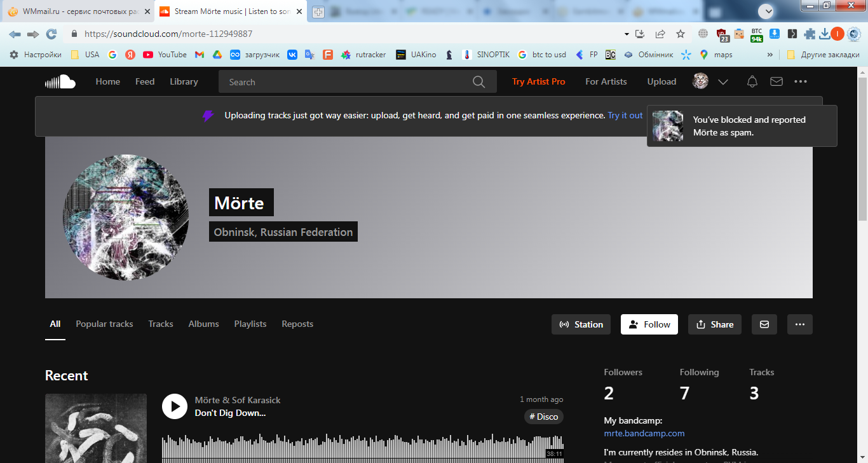Send a message to Mörte via envelope button
The width and height of the screenshot is (868, 463).
764,324
